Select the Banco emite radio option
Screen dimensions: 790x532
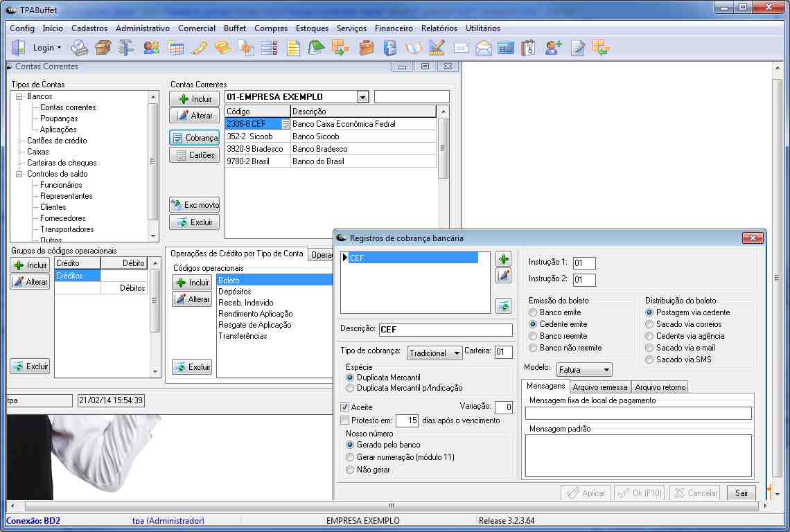click(x=533, y=312)
